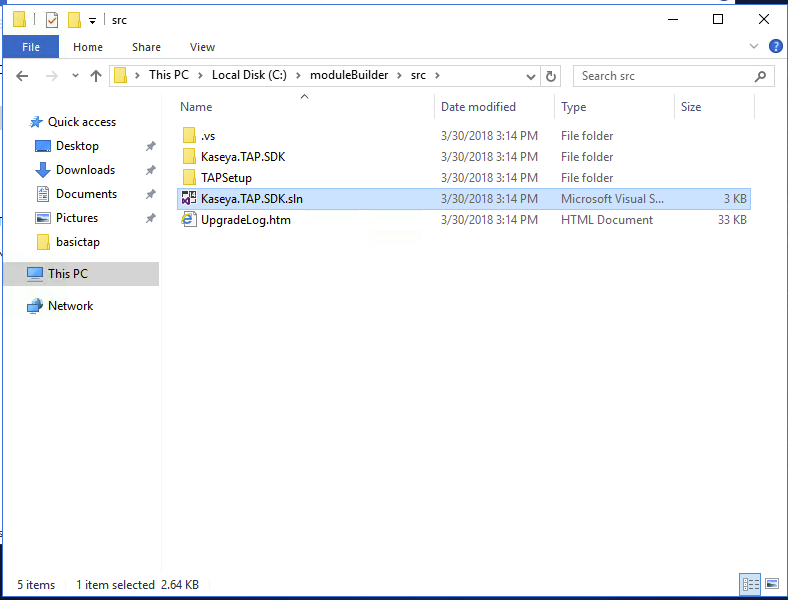
Task: Click 'Local Disk (C:)' in the address bar
Action: click(249, 75)
